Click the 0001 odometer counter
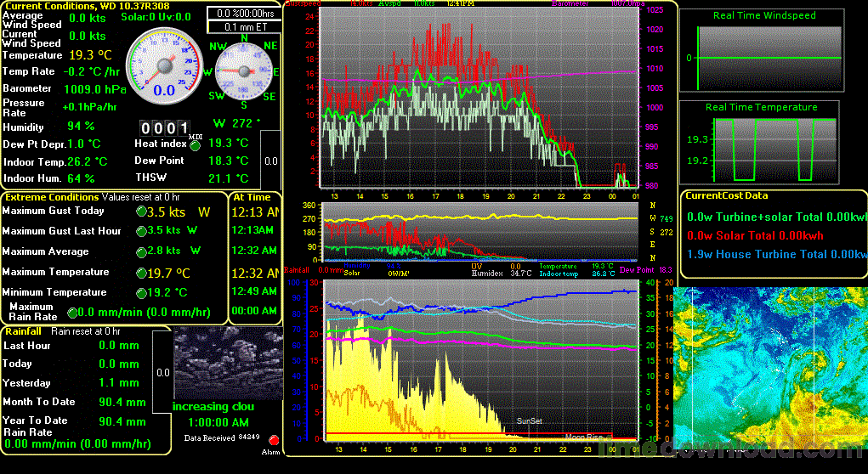 (x=164, y=128)
